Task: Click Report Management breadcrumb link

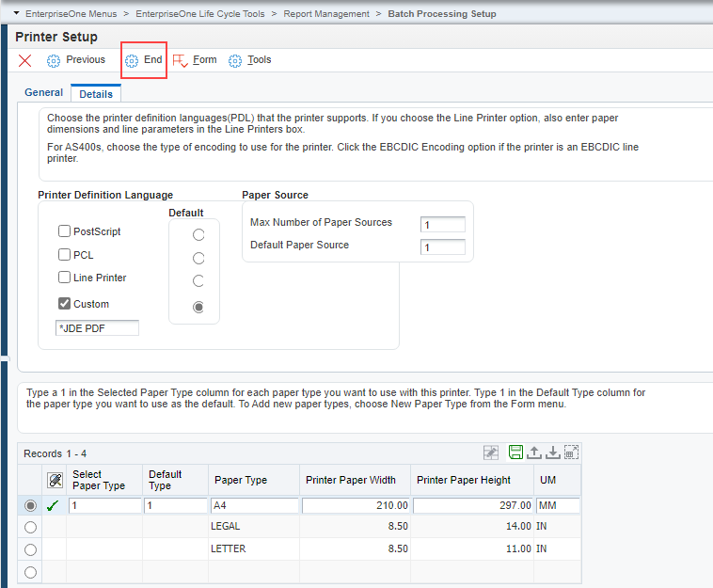Action: pyautogui.click(x=326, y=14)
